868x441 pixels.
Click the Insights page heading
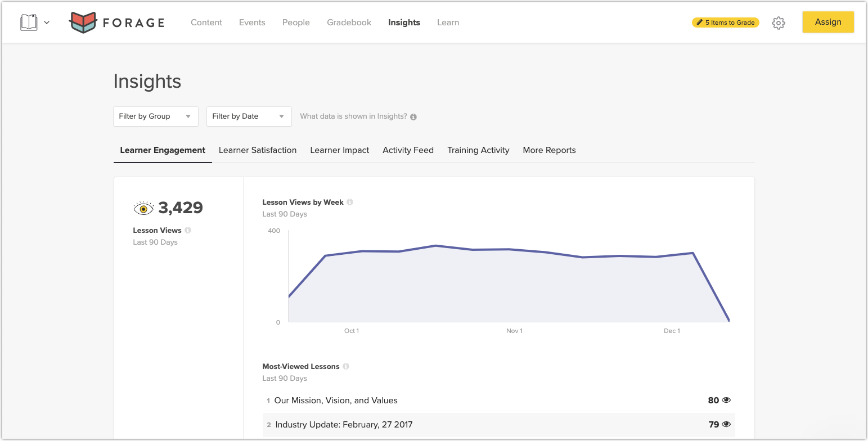pyautogui.click(x=147, y=82)
